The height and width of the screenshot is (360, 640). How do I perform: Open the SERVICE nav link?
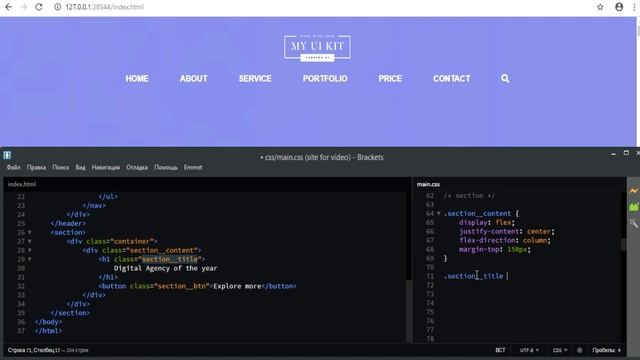pos(255,78)
